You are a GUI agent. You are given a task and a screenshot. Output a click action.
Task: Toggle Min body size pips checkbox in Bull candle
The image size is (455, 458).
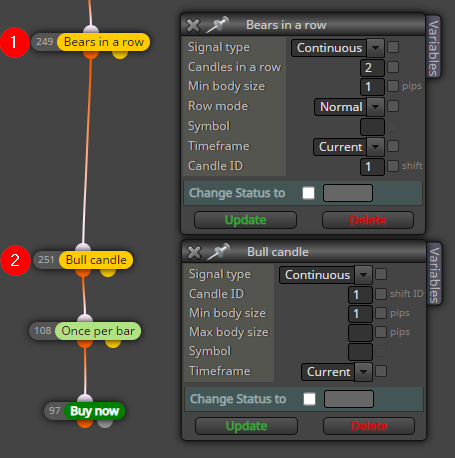381,313
